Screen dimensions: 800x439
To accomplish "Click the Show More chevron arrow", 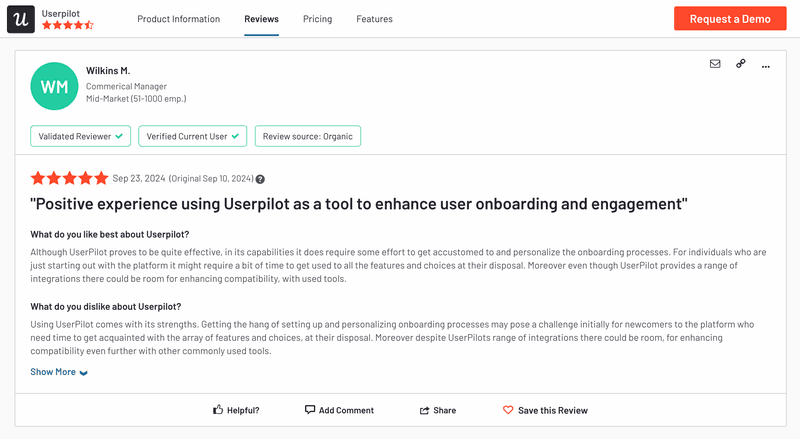I will tap(84, 373).
